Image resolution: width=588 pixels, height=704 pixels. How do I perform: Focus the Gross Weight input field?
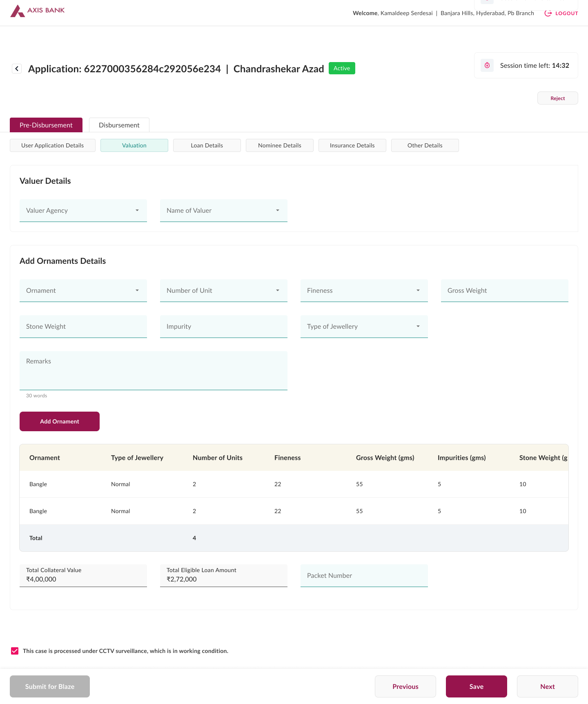pyautogui.click(x=505, y=291)
